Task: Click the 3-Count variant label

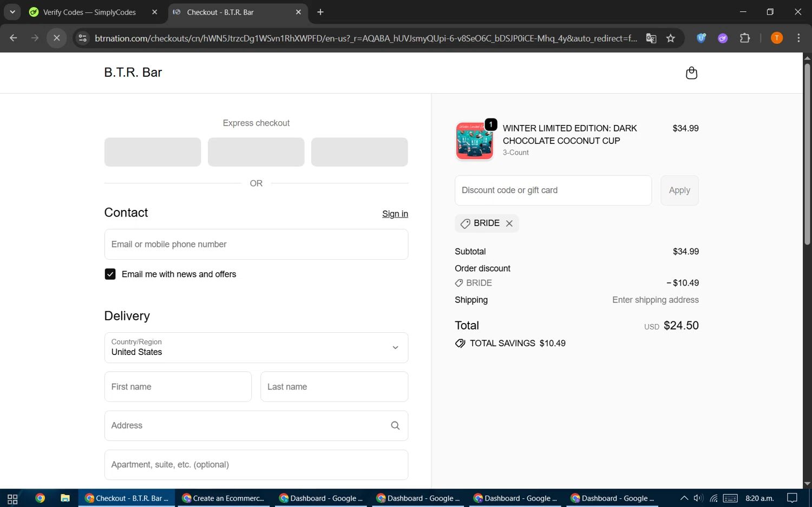Action: point(516,153)
